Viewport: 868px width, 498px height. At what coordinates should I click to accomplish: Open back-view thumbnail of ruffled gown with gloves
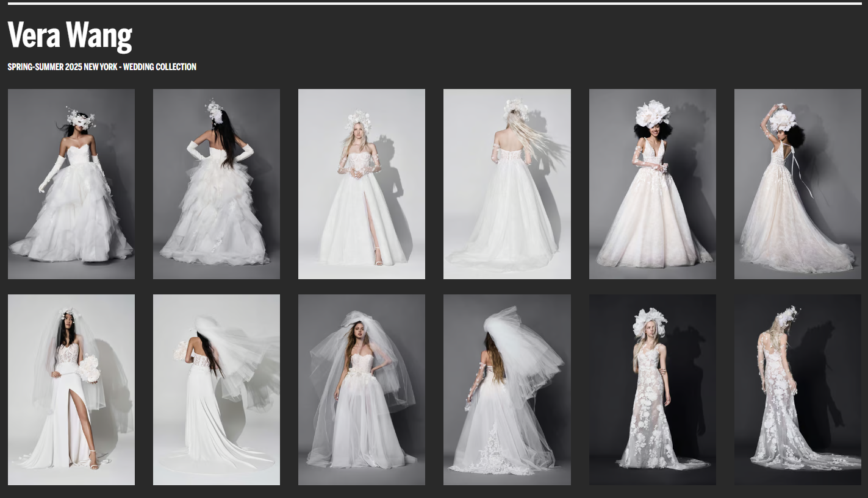pos(217,184)
